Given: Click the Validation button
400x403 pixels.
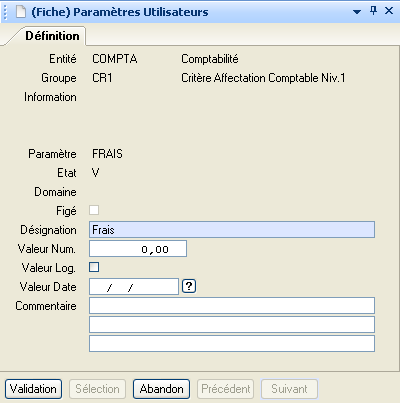Looking at the screenshot, I should pyautogui.click(x=33, y=389).
